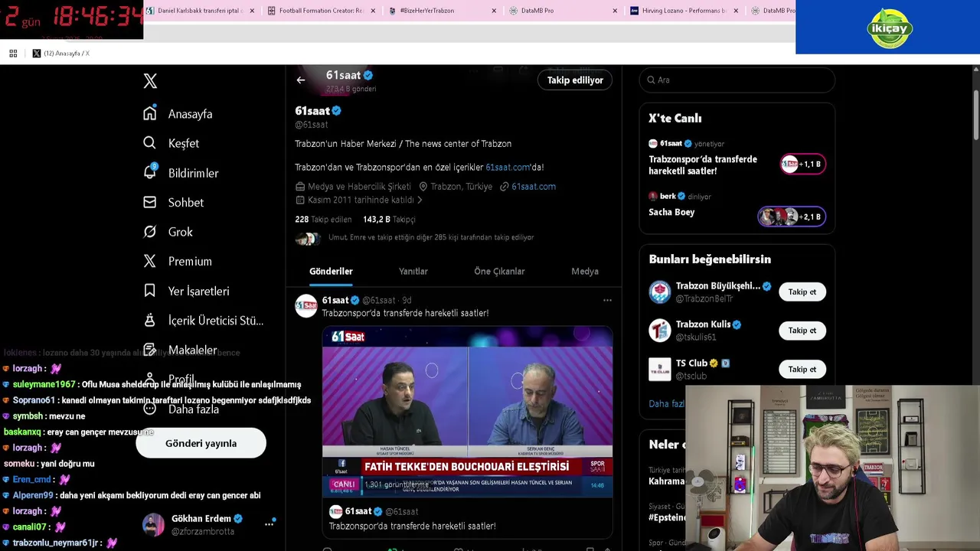Open three-dot menu on 61saat post
Image resolution: width=980 pixels, height=551 pixels.
point(607,300)
